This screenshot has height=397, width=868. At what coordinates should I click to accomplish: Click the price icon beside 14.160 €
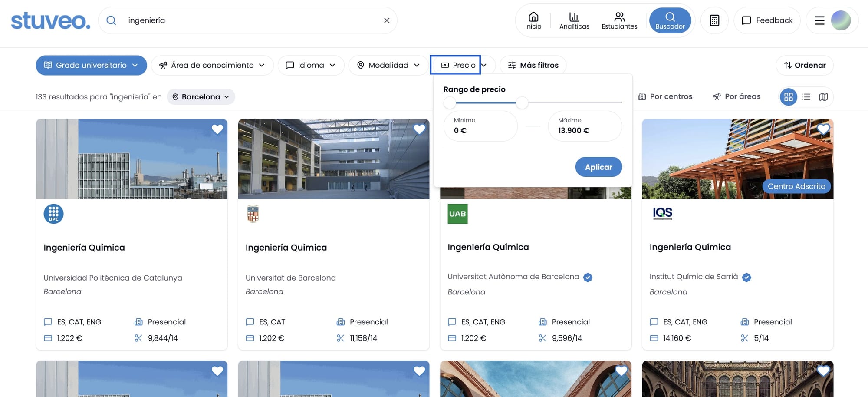tap(654, 338)
